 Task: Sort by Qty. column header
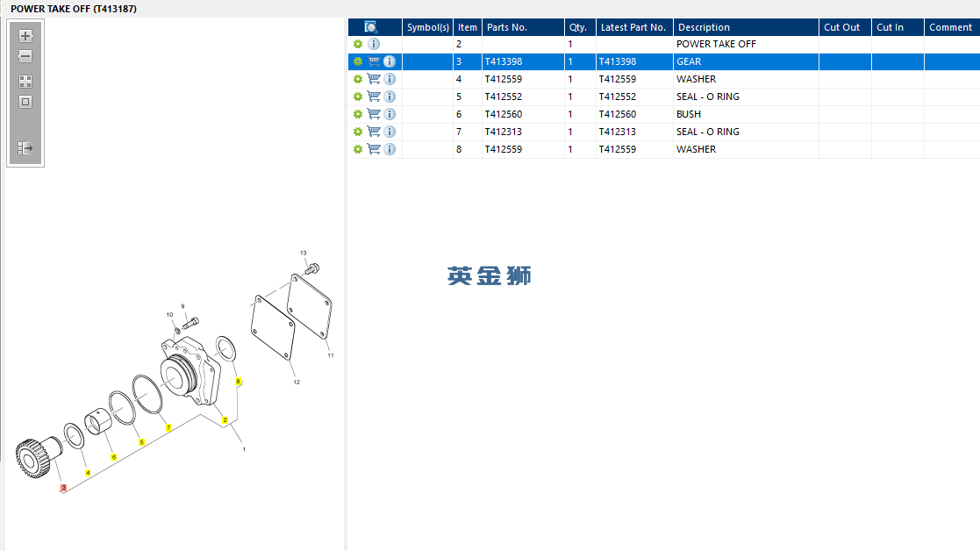coord(580,27)
